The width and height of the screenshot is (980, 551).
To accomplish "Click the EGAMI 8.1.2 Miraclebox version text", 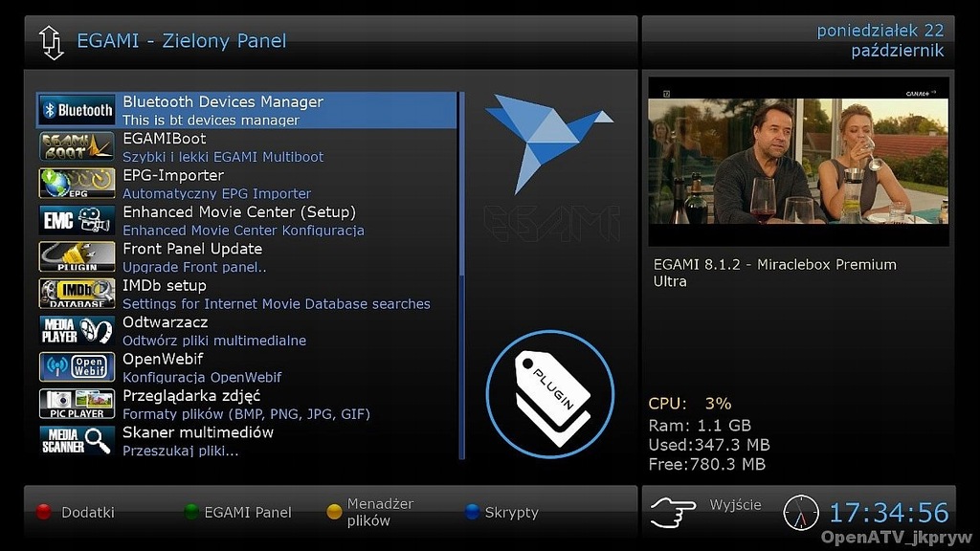I will [x=775, y=273].
